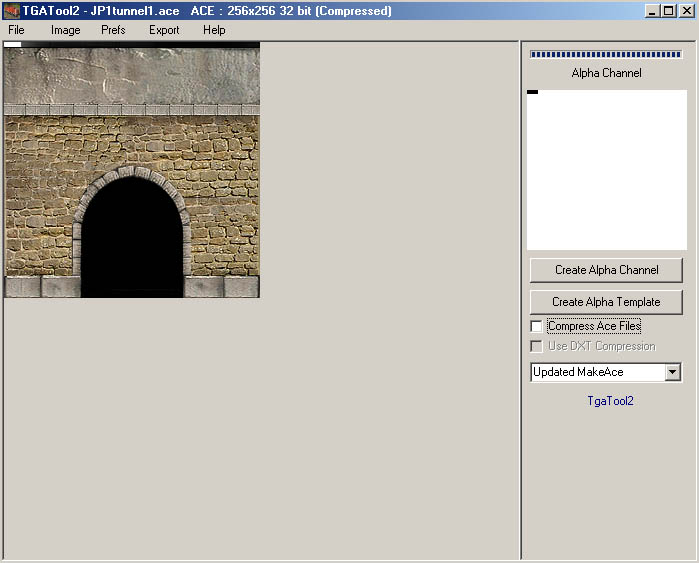Image resolution: width=699 pixels, height=563 pixels.
Task: Open the Export menu
Action: click(x=164, y=30)
